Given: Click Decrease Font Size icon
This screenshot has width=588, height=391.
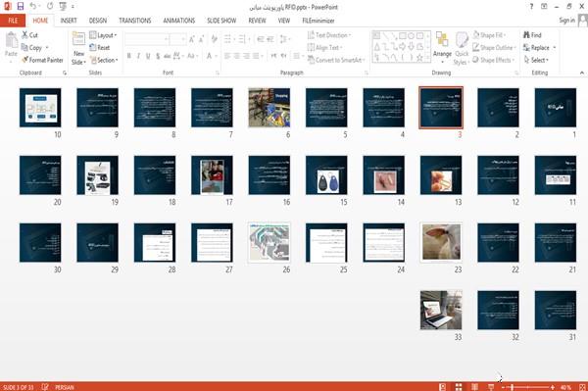Looking at the screenshot, I should [201, 39].
